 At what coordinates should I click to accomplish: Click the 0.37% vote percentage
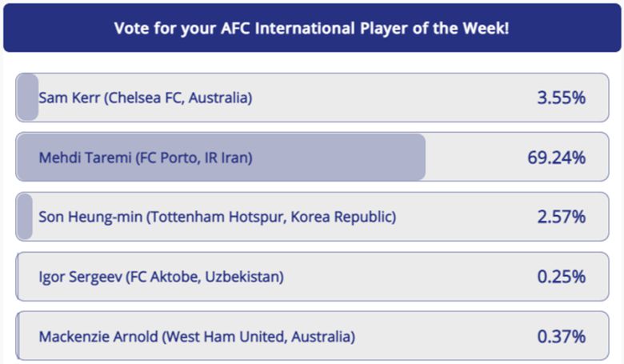click(x=561, y=337)
